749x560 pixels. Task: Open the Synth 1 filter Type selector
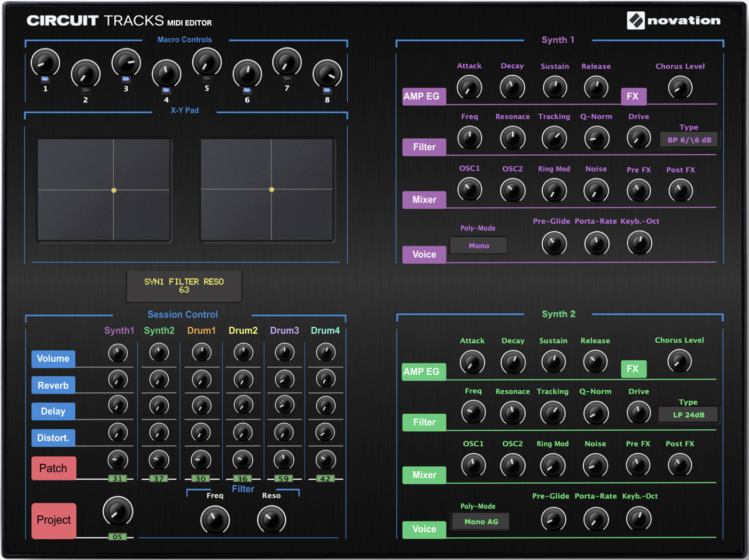click(689, 139)
